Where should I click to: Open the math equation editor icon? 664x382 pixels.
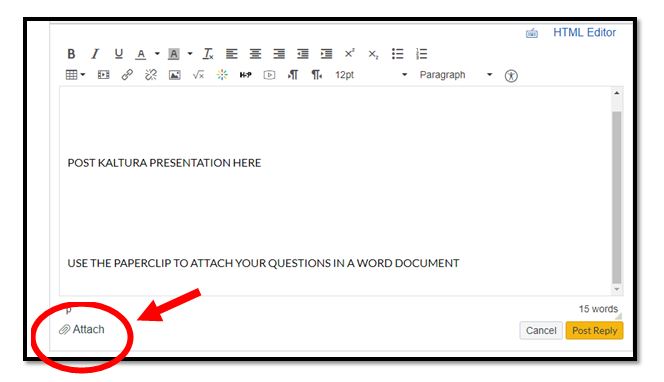pos(198,75)
